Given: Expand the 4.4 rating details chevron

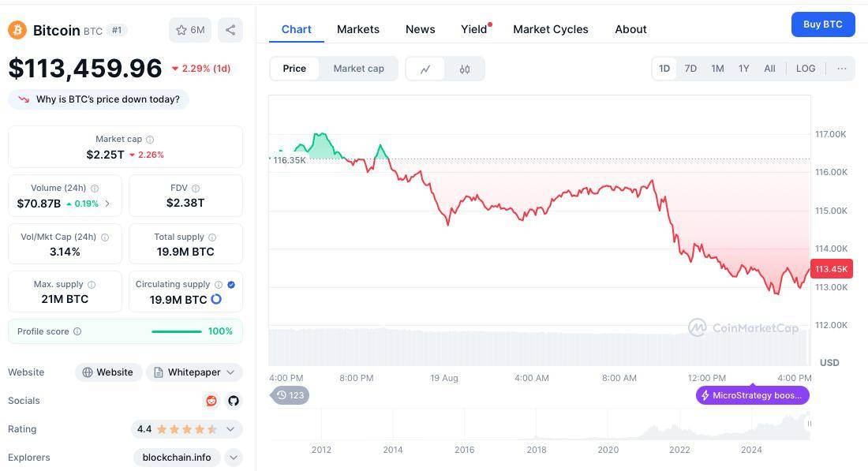Looking at the screenshot, I should [x=230, y=429].
